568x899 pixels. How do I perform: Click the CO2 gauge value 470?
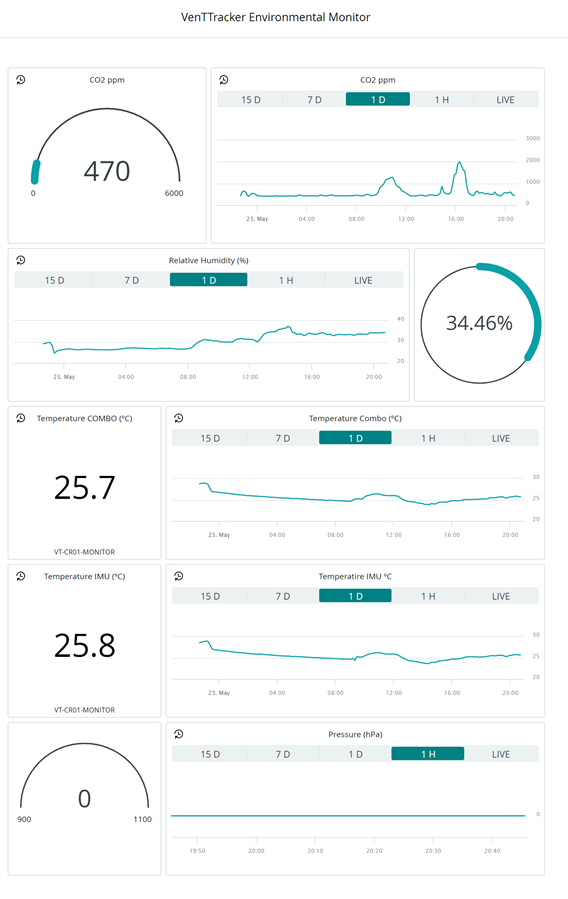(107, 171)
